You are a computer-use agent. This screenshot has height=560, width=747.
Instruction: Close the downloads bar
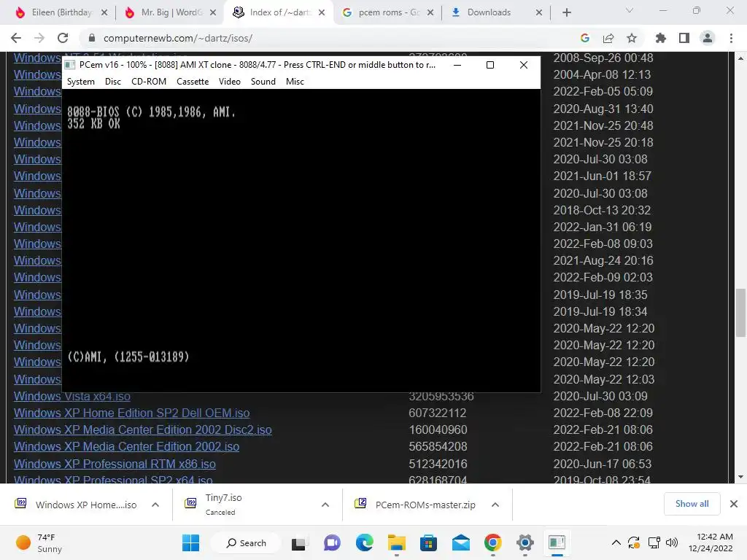[734, 504]
